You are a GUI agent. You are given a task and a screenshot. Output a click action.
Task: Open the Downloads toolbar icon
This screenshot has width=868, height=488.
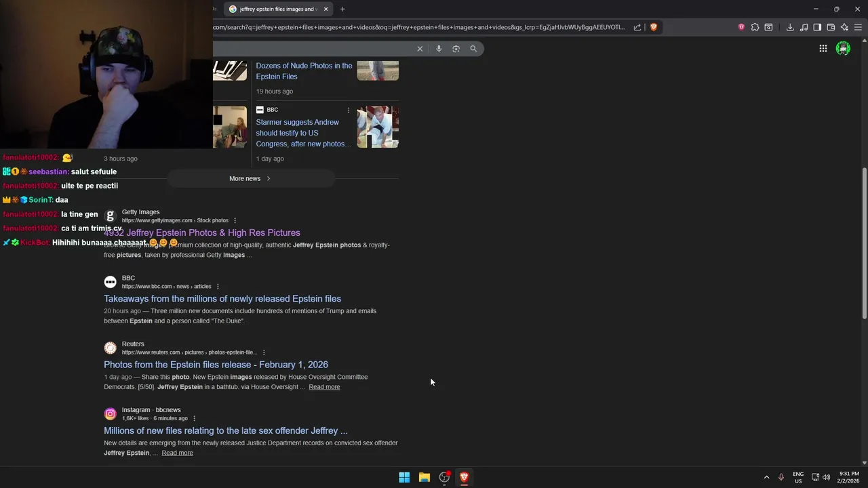pos(790,27)
